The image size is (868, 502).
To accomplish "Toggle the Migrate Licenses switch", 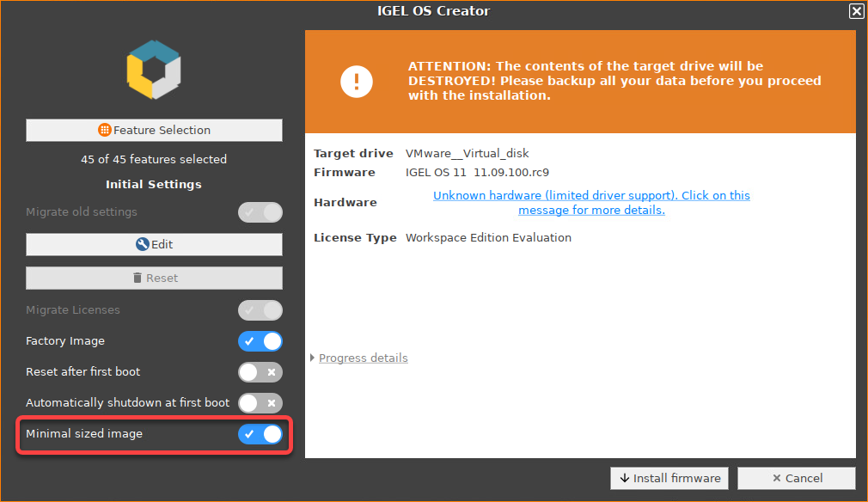I will [260, 310].
